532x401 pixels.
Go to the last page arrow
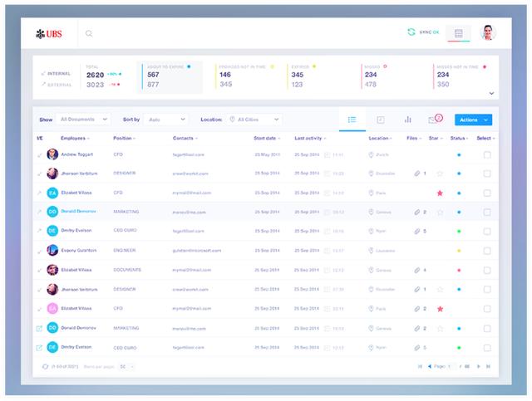488,366
